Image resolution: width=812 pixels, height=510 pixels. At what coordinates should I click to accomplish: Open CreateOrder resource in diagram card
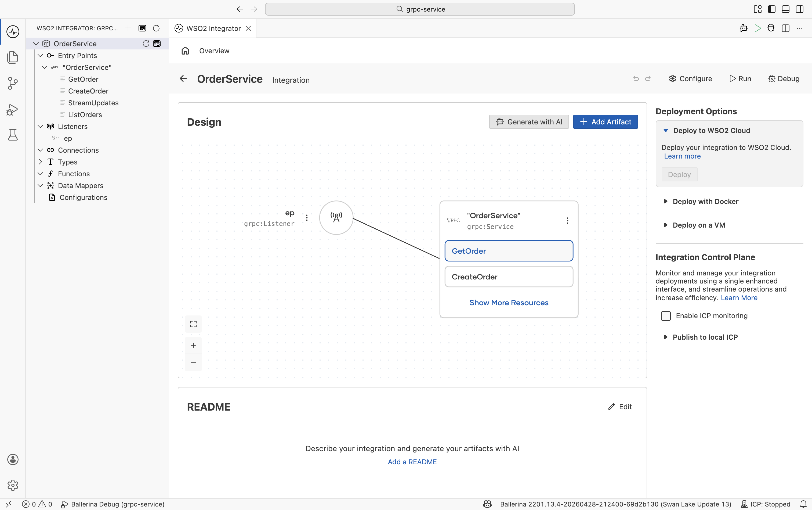509,276
